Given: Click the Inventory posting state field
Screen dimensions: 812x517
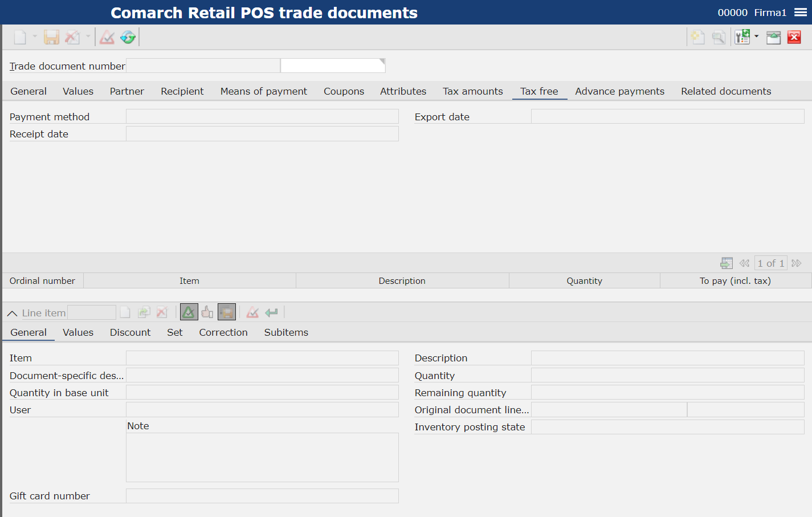Looking at the screenshot, I should pyautogui.click(x=668, y=427).
